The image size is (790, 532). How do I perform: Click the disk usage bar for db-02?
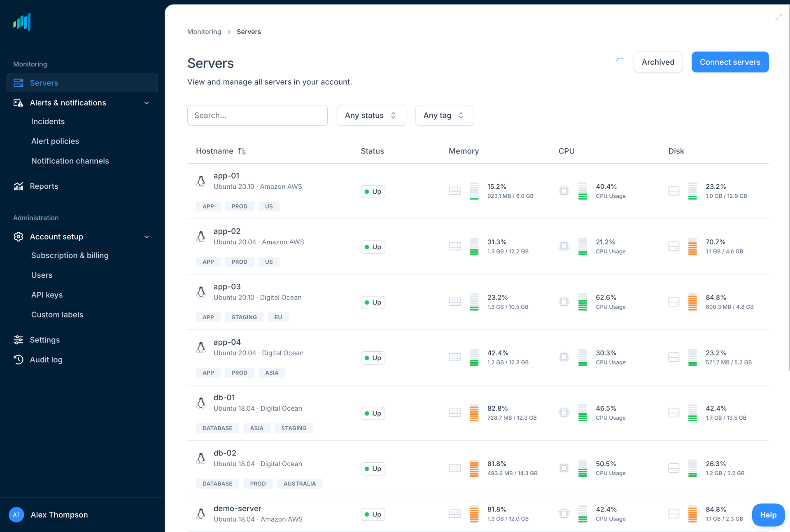[692, 468]
